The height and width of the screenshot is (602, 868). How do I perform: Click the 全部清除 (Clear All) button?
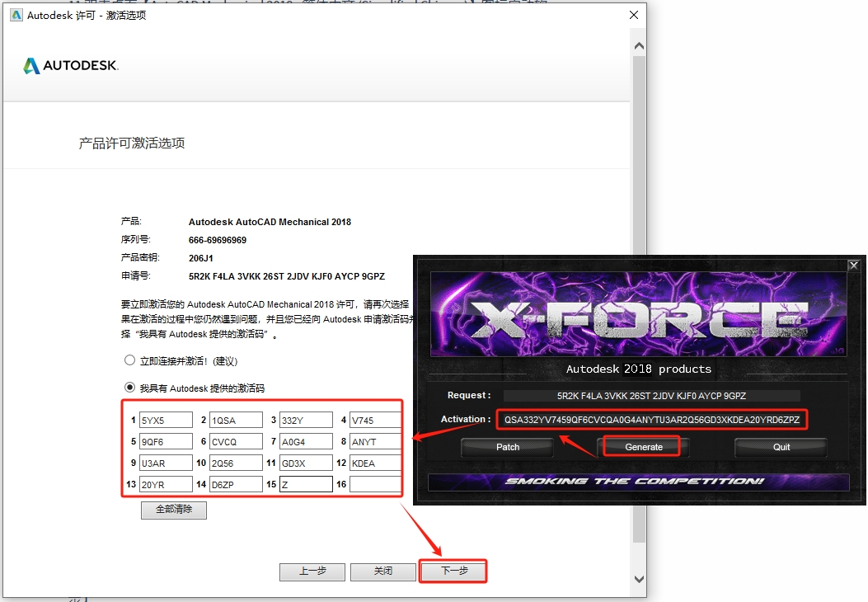pyautogui.click(x=174, y=510)
